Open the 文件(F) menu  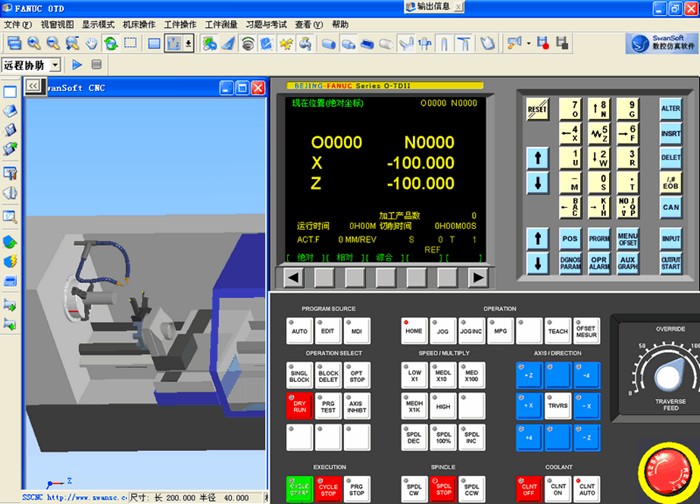pos(18,25)
